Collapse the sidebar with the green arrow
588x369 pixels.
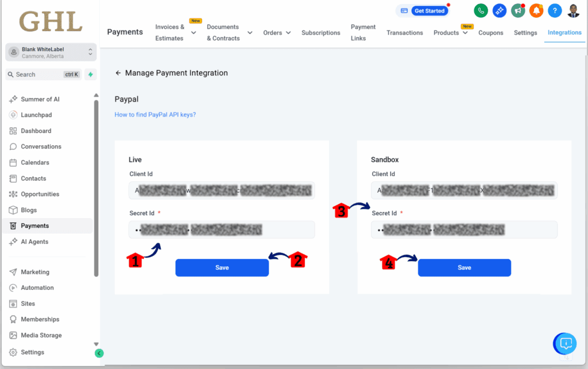(x=99, y=353)
